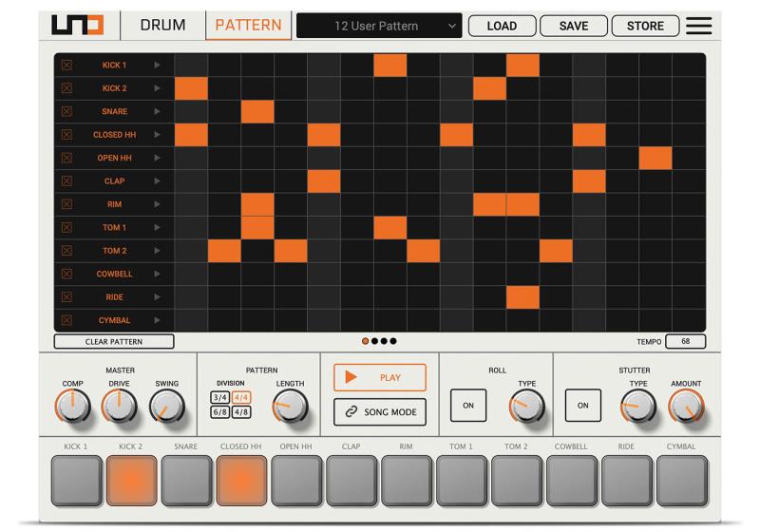Viewport: 760px width, 532px height.
Task: Preview Snare with its play arrow
Action: (157, 112)
